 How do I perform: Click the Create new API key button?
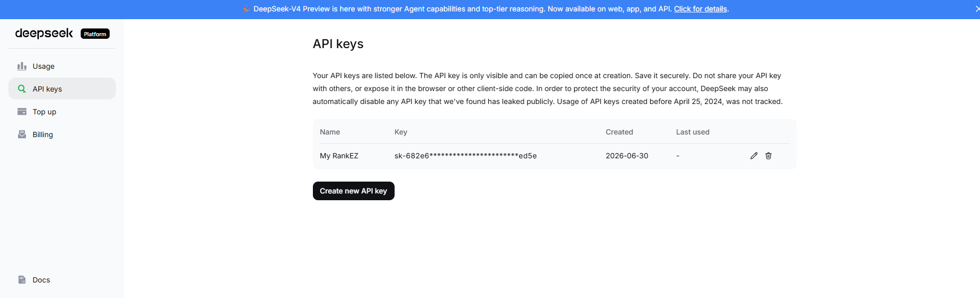(x=354, y=191)
